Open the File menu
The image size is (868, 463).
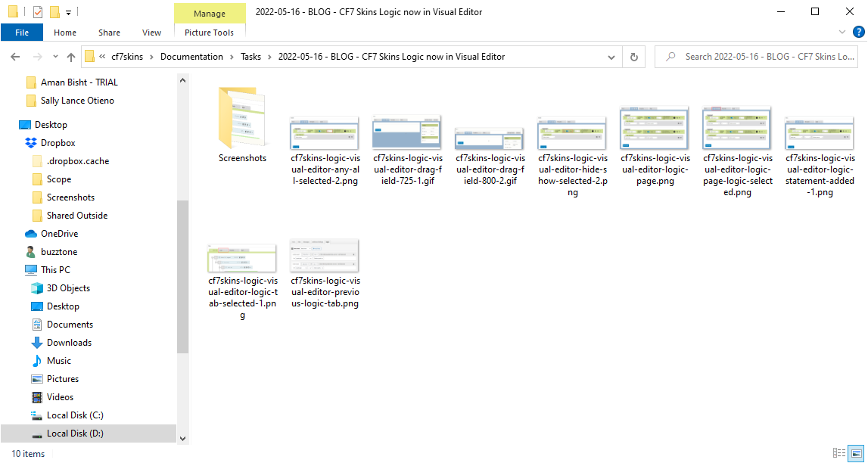tap(22, 33)
